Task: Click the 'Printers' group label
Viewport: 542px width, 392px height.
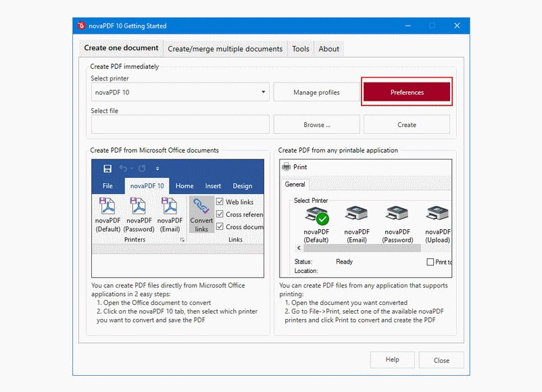Action: click(x=134, y=239)
